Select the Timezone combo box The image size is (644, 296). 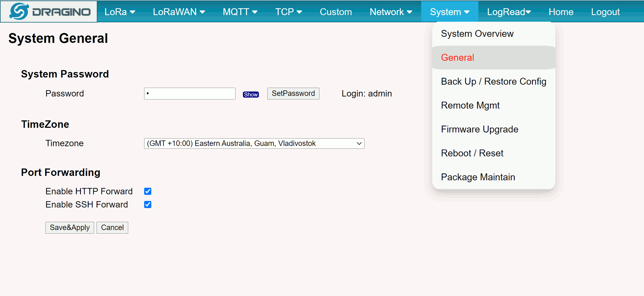[254, 143]
